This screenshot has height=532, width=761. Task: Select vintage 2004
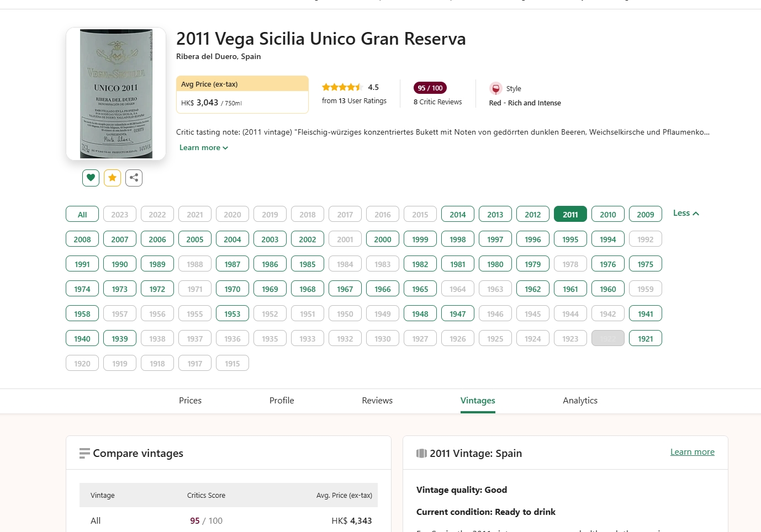pos(232,239)
